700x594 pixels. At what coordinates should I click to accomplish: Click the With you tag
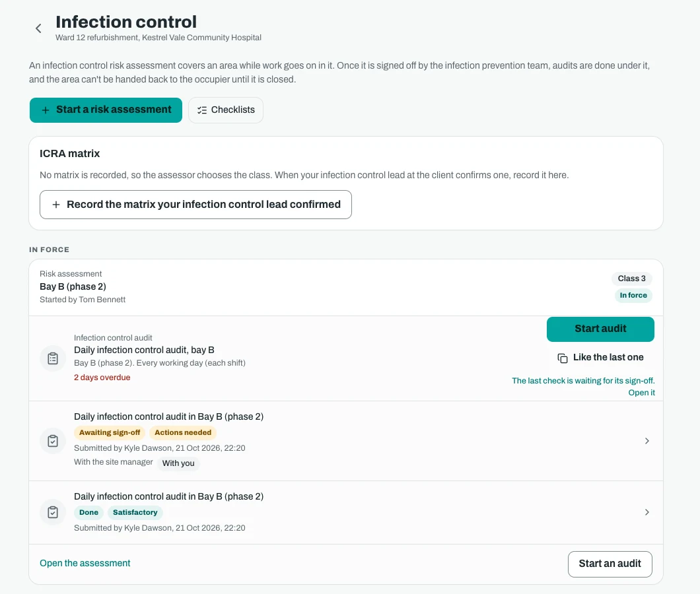click(x=178, y=463)
